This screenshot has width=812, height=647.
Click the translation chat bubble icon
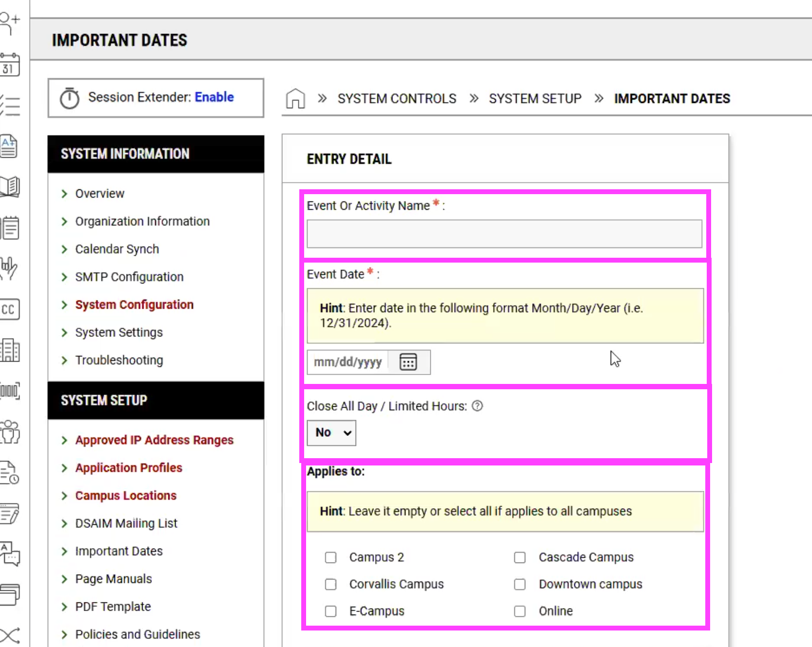pyautogui.click(x=10, y=554)
